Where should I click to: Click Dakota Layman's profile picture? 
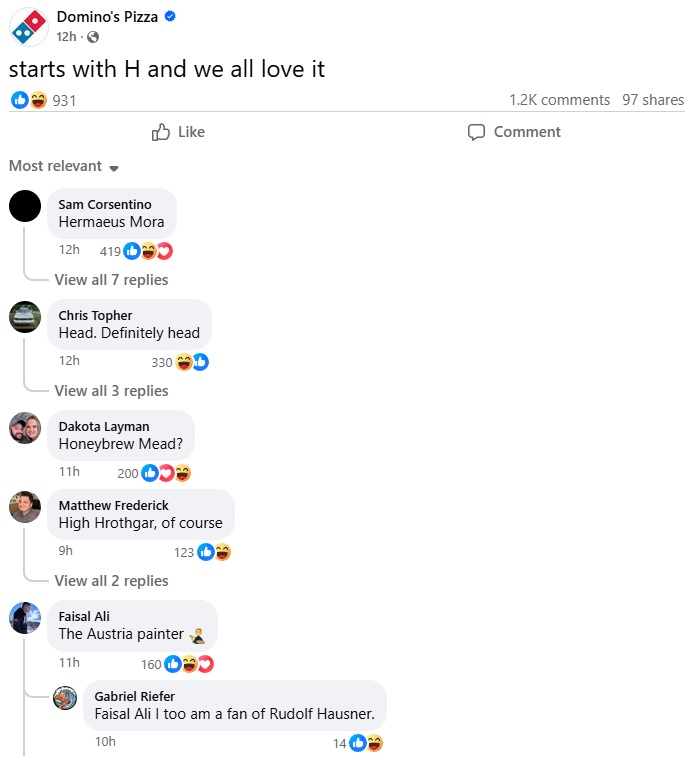[x=25, y=428]
